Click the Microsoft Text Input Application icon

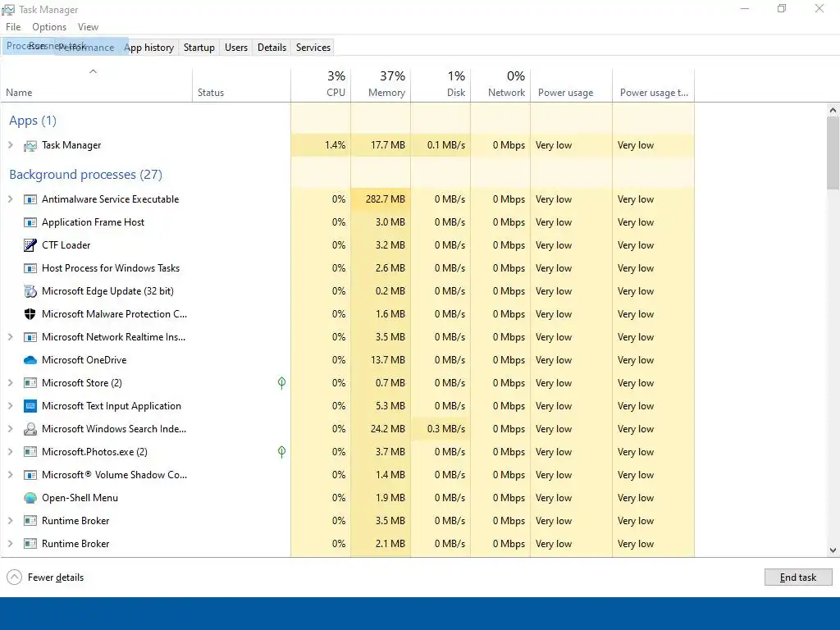(x=30, y=406)
